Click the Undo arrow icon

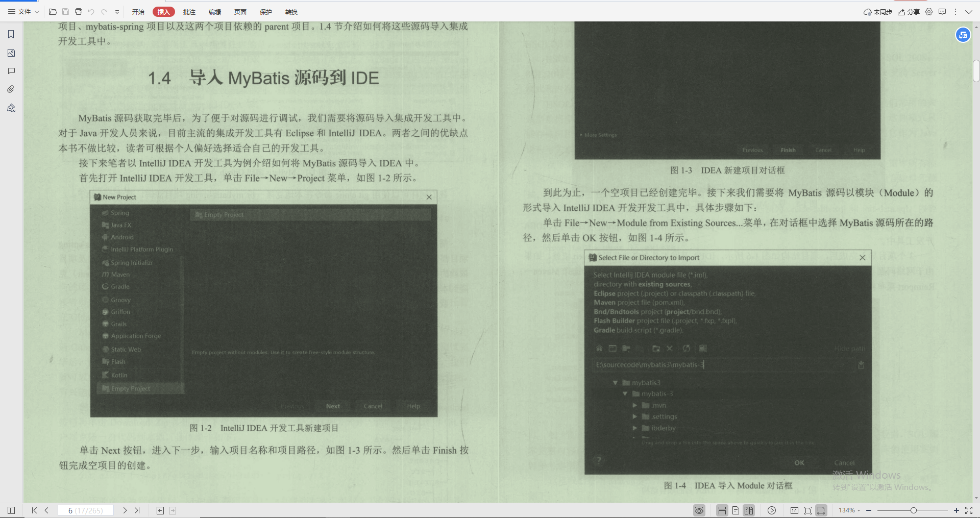(x=91, y=12)
